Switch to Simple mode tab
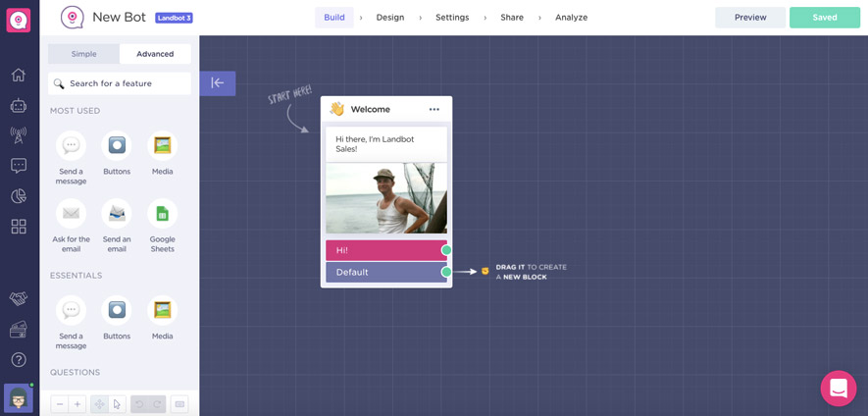Viewport: 868px width, 416px height. (83, 54)
